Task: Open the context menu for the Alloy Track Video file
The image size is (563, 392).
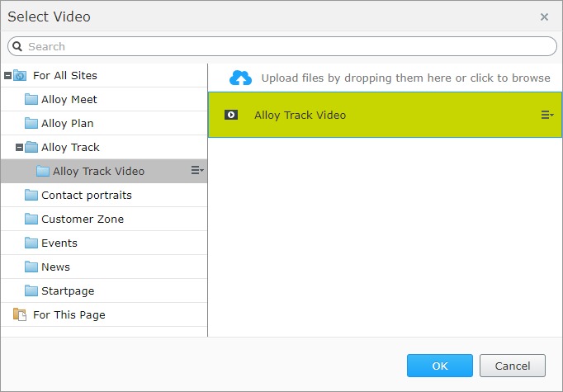Action: (x=546, y=115)
